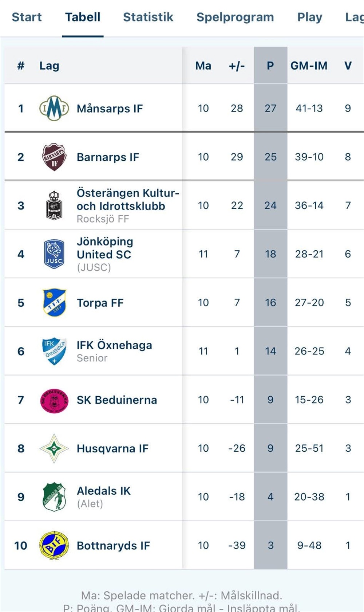Open the Torpa FF team link

tap(100, 303)
